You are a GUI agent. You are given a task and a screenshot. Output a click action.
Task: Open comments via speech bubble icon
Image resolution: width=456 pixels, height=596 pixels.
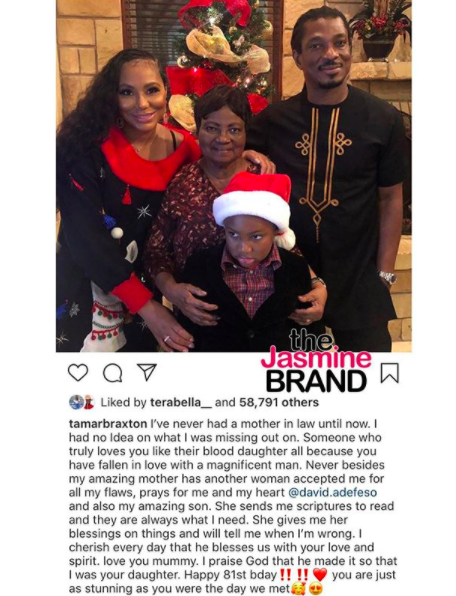(113, 373)
